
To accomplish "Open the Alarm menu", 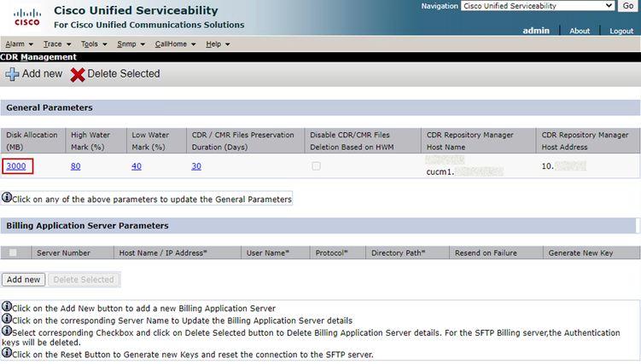I will click(20, 44).
